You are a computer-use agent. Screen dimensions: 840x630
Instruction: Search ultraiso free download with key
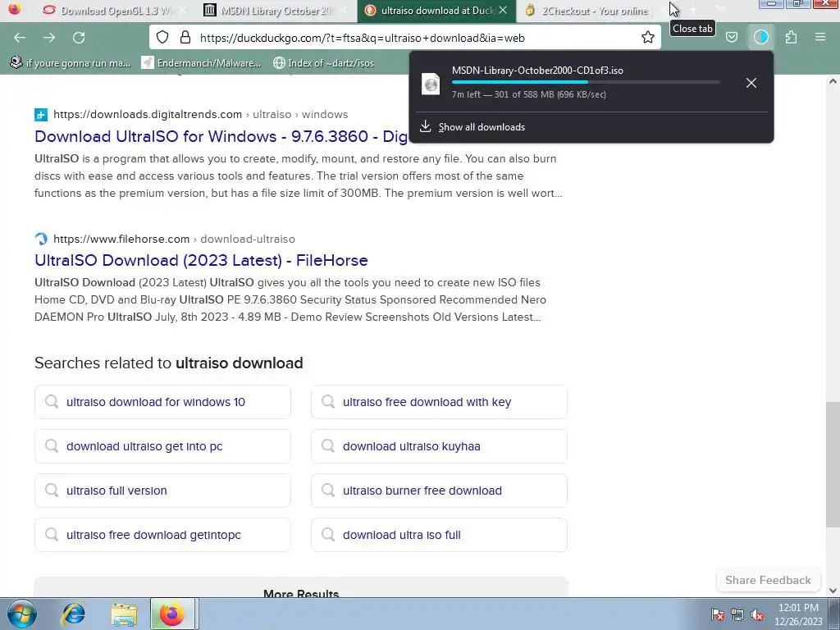pos(440,402)
